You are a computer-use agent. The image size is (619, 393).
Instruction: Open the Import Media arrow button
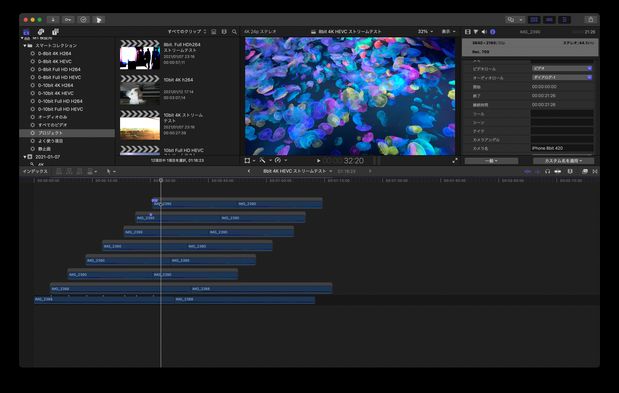(53, 20)
